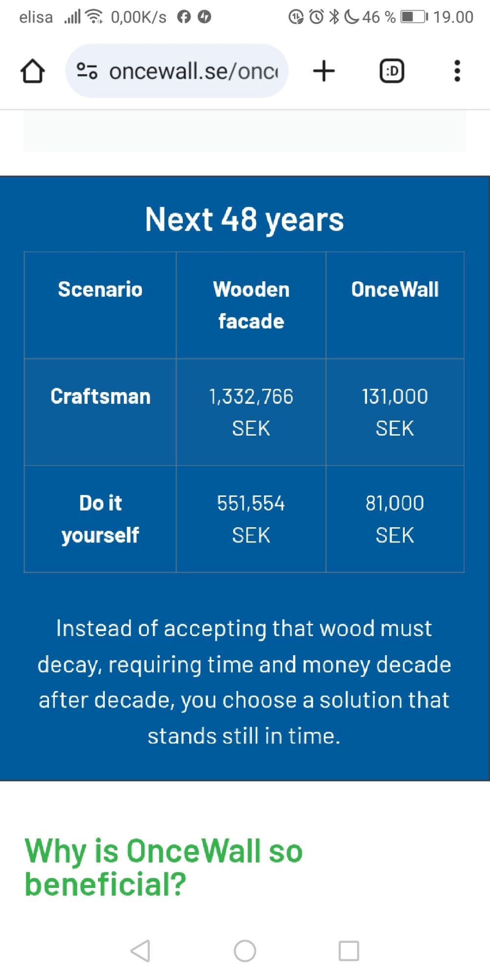This screenshot has height=980, width=490.
Task: Tap the Android home circle button
Action: 245,951
